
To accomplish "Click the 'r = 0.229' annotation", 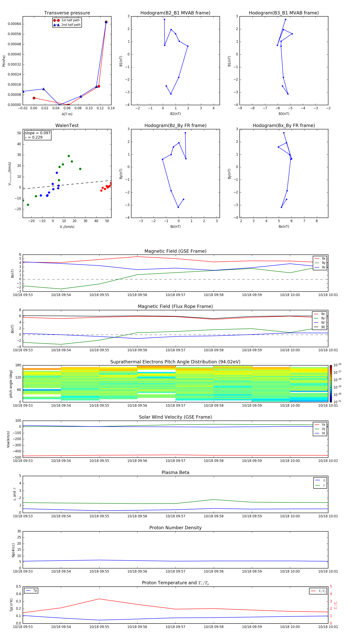I will tap(34, 137).
